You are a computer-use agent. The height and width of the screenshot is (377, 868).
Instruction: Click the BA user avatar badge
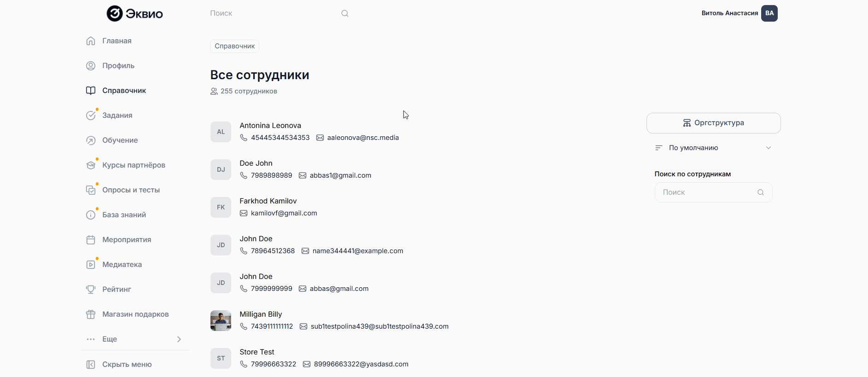pos(769,13)
